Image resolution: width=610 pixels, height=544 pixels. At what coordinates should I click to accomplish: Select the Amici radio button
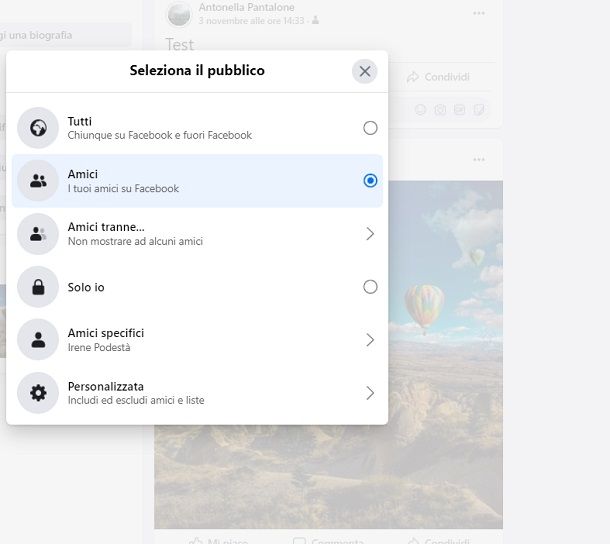point(370,181)
